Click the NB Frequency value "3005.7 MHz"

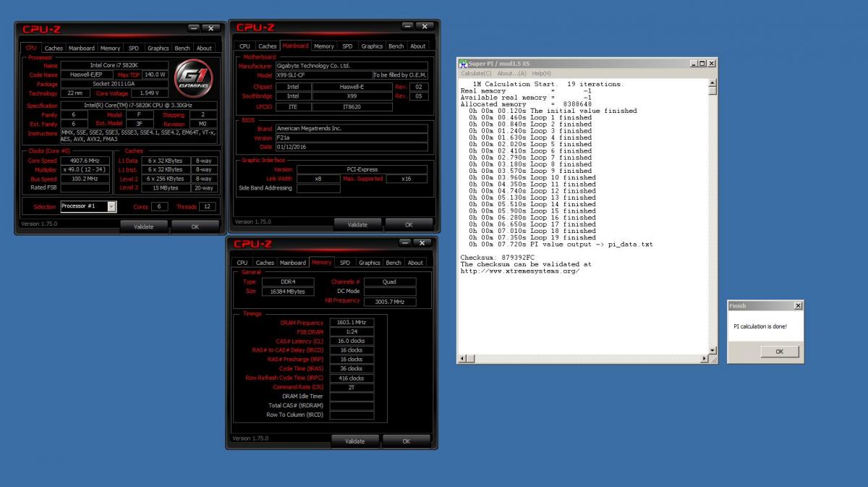coord(390,301)
